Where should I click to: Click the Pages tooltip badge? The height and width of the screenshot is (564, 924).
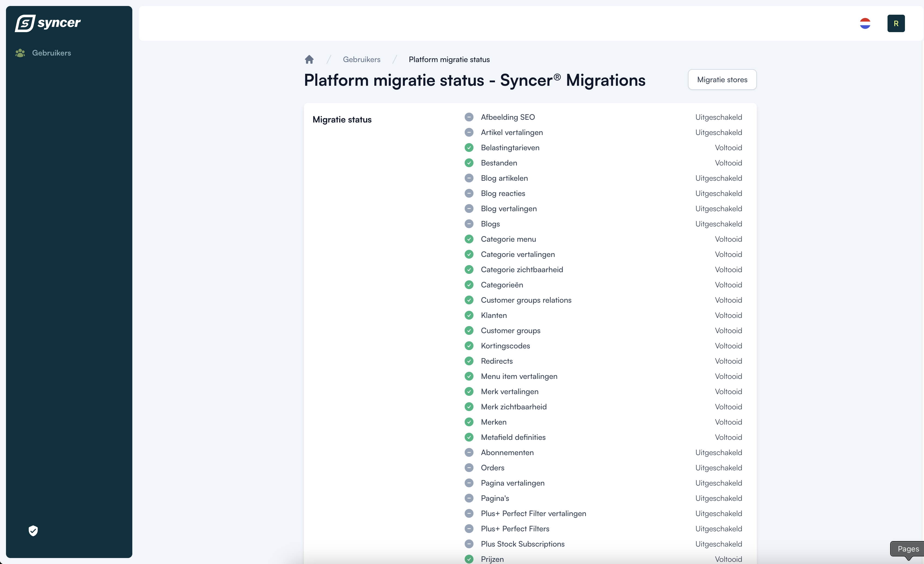[x=908, y=549]
